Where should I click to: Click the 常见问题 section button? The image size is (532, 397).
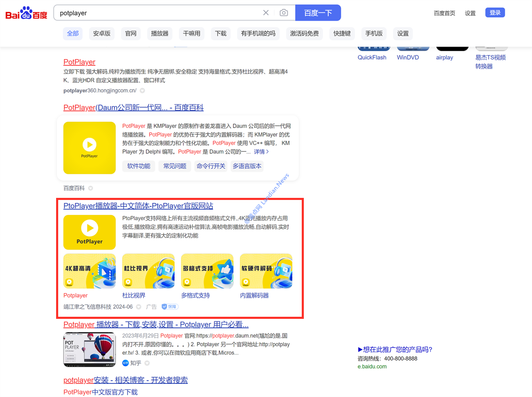[x=175, y=166]
